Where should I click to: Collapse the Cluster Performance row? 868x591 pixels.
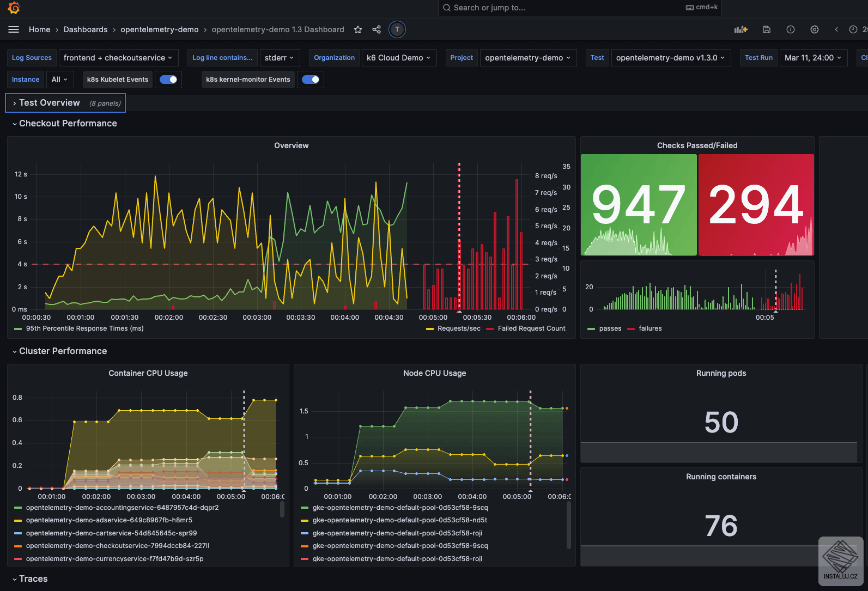coord(60,351)
